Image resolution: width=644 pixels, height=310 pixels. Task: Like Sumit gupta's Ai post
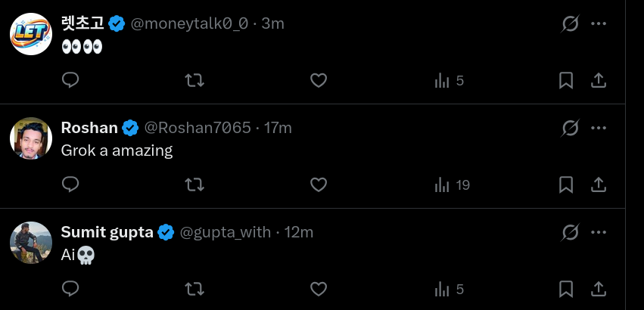[x=319, y=289]
